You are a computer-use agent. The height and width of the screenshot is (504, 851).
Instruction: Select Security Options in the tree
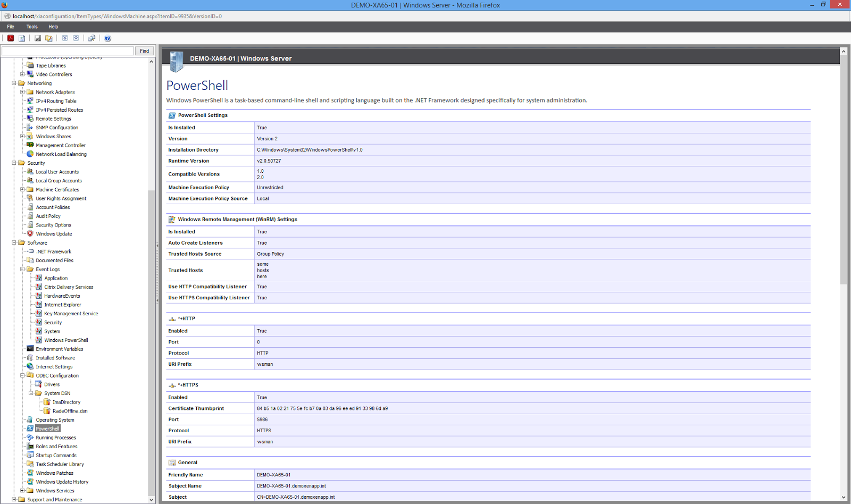pos(53,225)
